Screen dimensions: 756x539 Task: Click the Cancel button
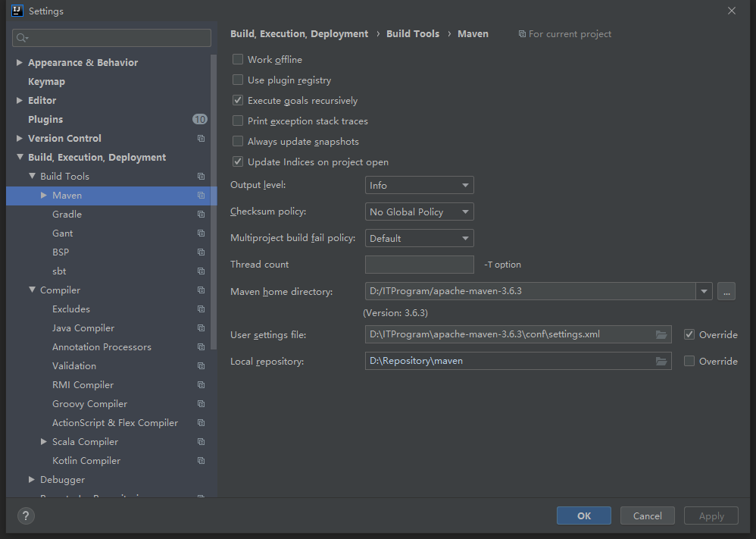[x=648, y=515]
